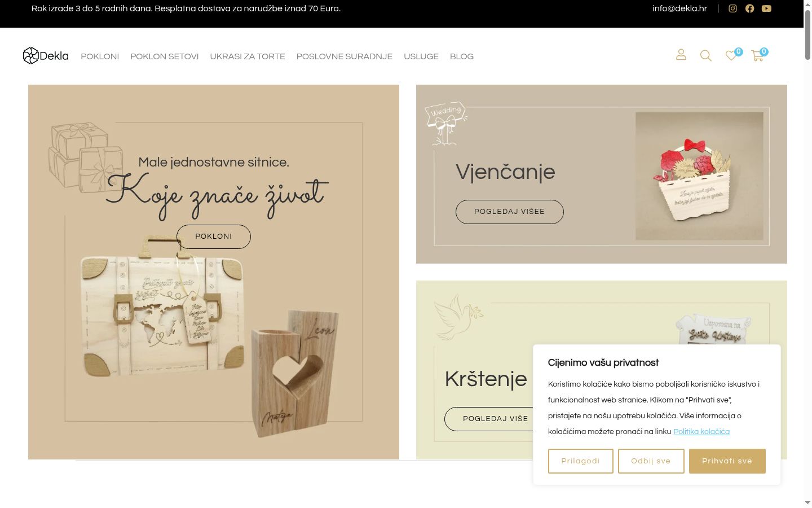Click the Krštenje heading text
The height and width of the screenshot is (508, 812).
click(x=486, y=379)
